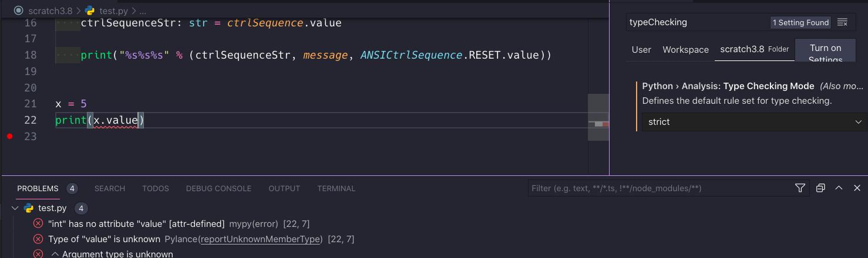Screen dimensions: 868x258
Task: Select the scratch3.8 Folder settings tab
Action: (x=754, y=49)
